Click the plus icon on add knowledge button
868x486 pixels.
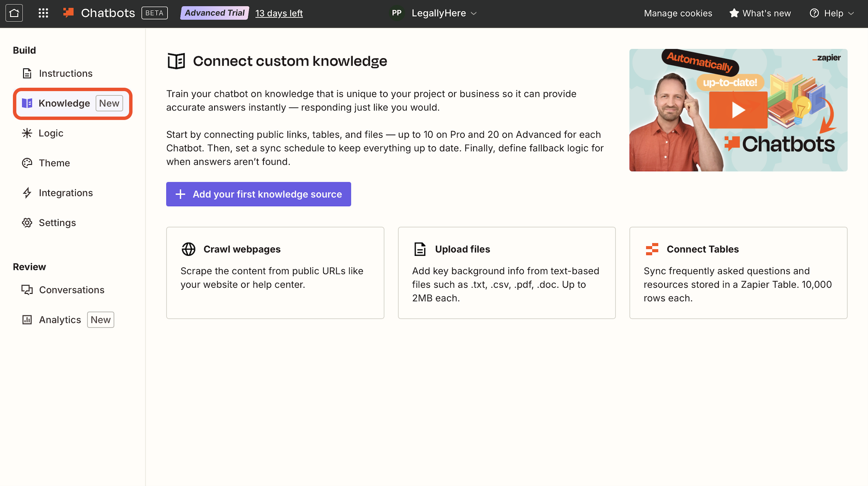click(x=180, y=194)
